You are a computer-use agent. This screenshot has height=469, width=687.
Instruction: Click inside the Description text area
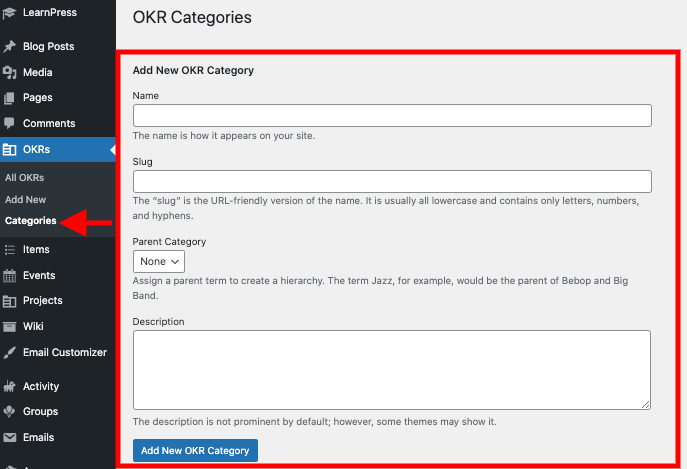[392, 369]
